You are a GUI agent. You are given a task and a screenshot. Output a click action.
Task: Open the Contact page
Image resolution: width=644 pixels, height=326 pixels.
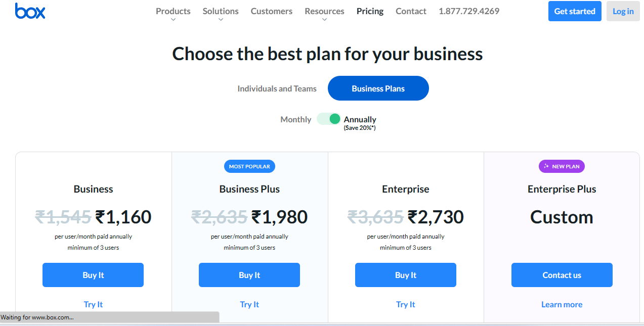pos(411,11)
